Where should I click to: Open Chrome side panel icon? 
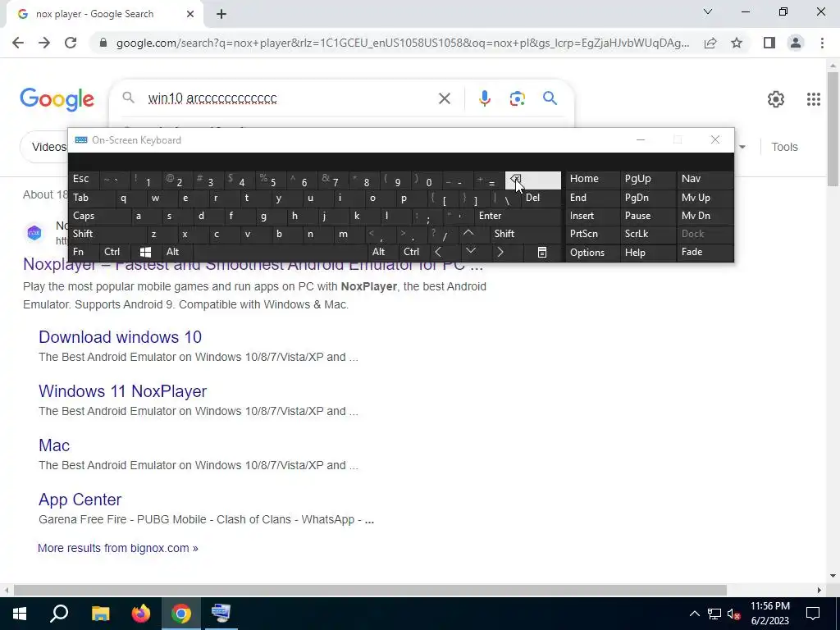click(x=769, y=43)
